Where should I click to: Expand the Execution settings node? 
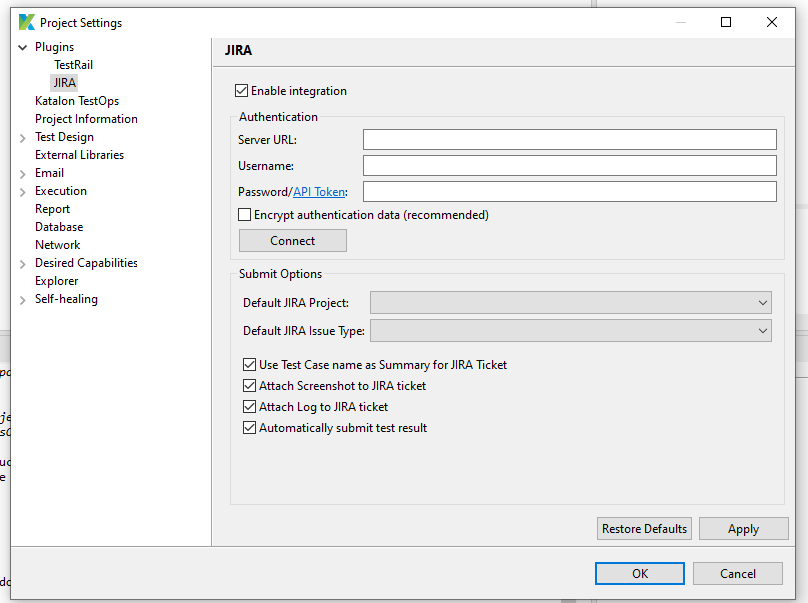tap(23, 192)
